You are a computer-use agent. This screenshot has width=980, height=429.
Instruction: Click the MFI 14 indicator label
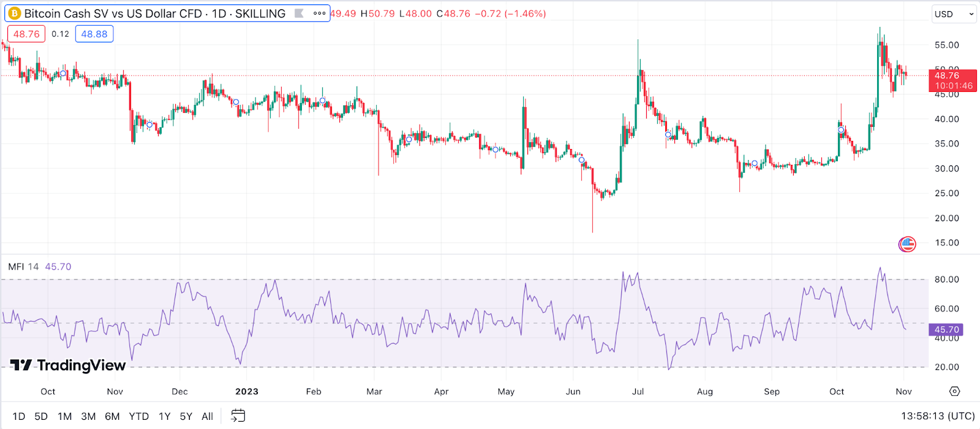click(23, 267)
